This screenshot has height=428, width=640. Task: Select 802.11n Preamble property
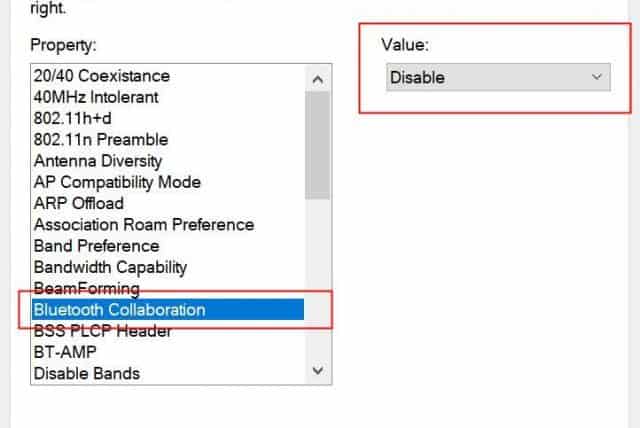tap(101, 140)
